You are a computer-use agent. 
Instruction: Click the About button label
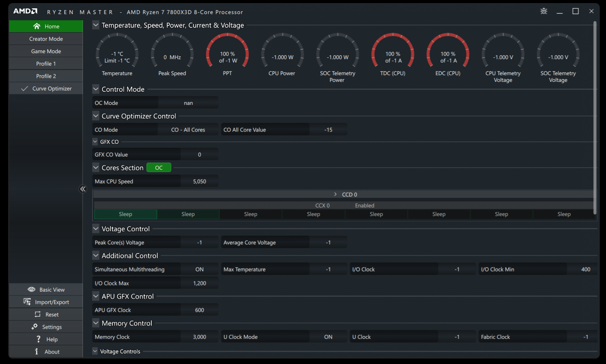[52, 352]
